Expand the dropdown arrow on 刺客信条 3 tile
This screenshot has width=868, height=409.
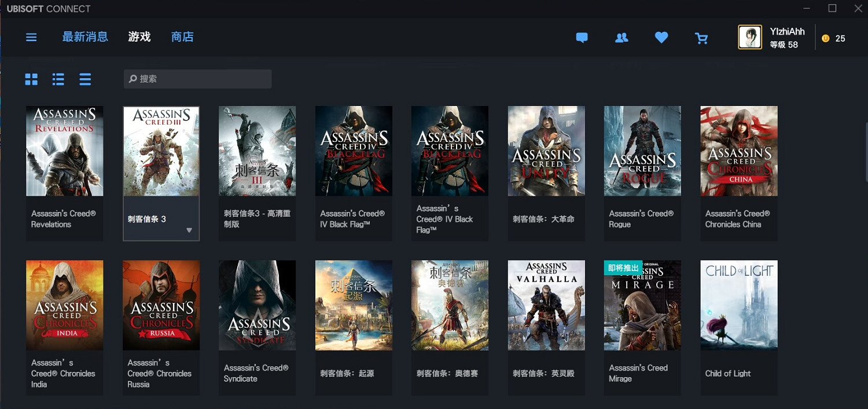(189, 231)
